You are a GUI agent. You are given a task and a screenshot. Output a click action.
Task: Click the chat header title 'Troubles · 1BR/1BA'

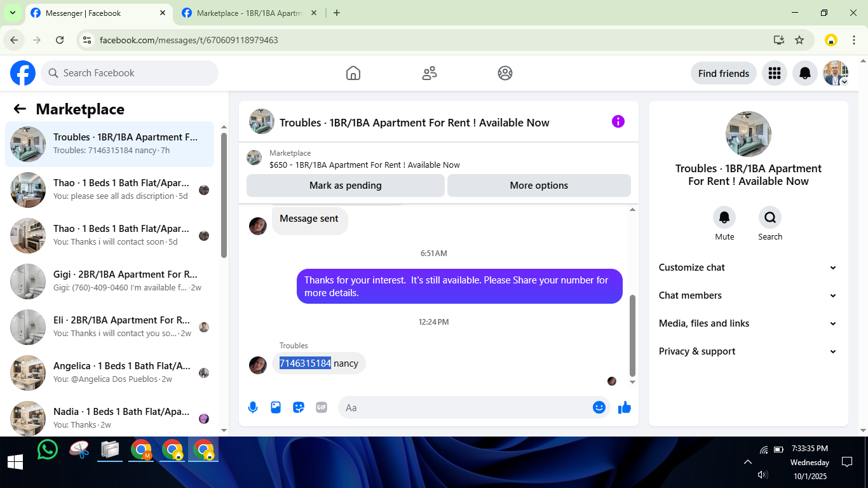coord(414,123)
